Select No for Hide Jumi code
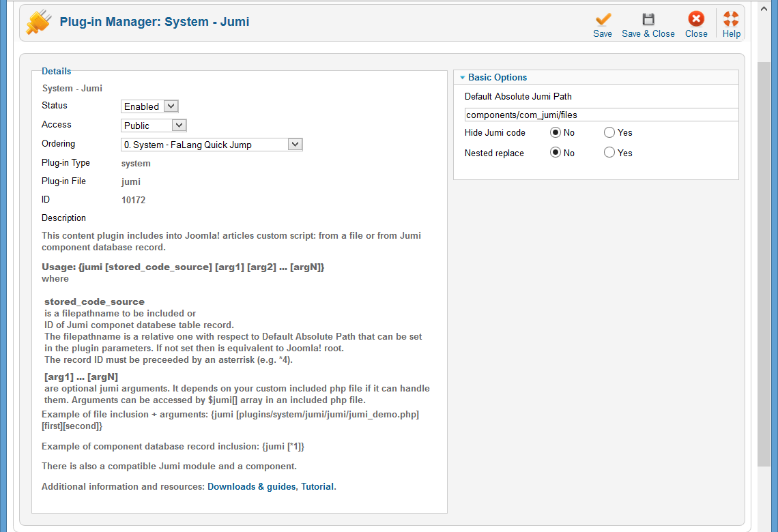This screenshot has height=532, width=778. (556, 132)
